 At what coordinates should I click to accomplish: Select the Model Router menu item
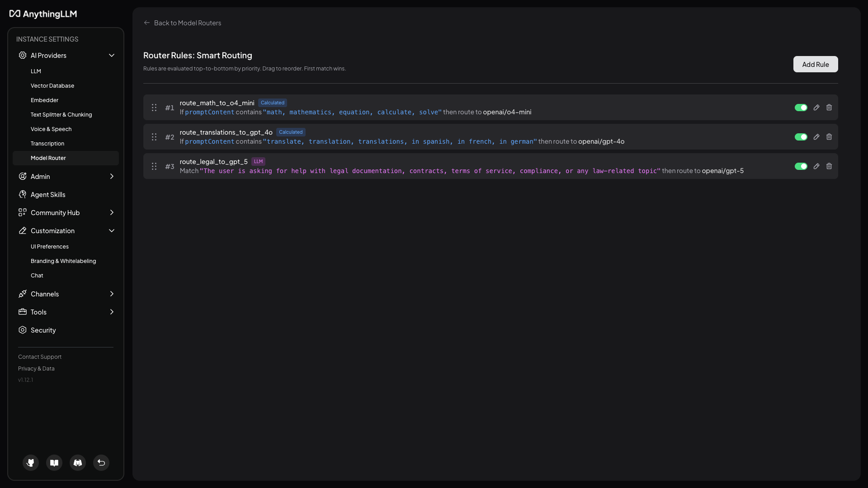click(x=66, y=158)
